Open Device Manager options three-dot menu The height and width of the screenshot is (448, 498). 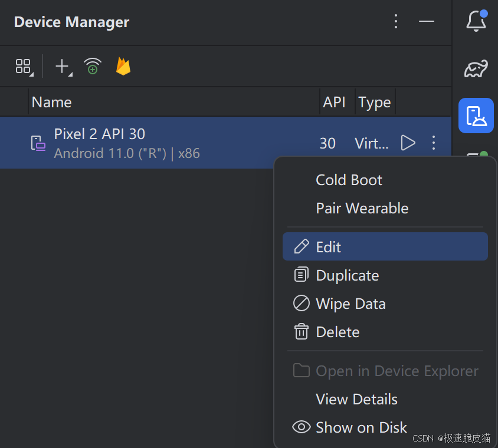point(396,22)
